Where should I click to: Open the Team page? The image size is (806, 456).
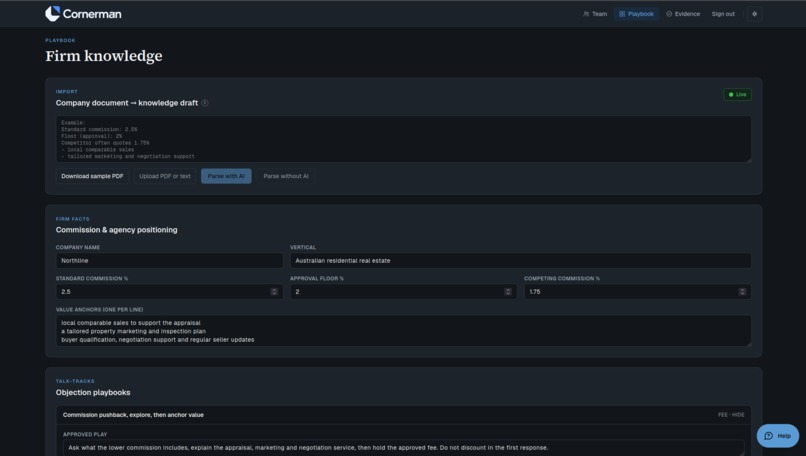595,14
